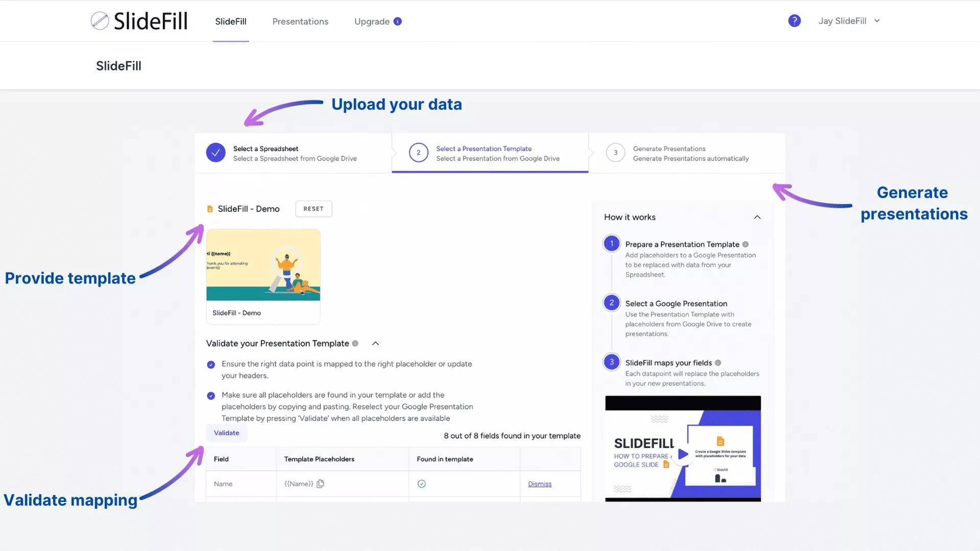Click the SlideFill logo icon
980x551 pixels.
click(100, 21)
